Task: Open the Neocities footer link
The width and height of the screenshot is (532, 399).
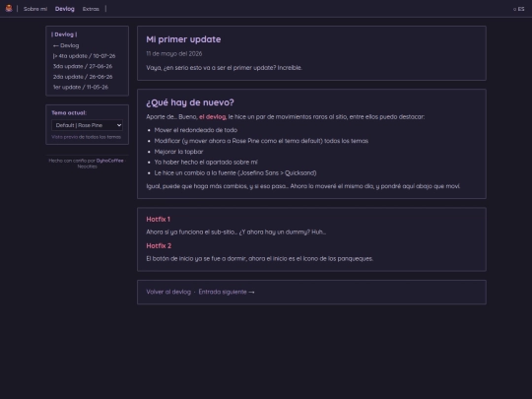Action: pyautogui.click(x=88, y=166)
